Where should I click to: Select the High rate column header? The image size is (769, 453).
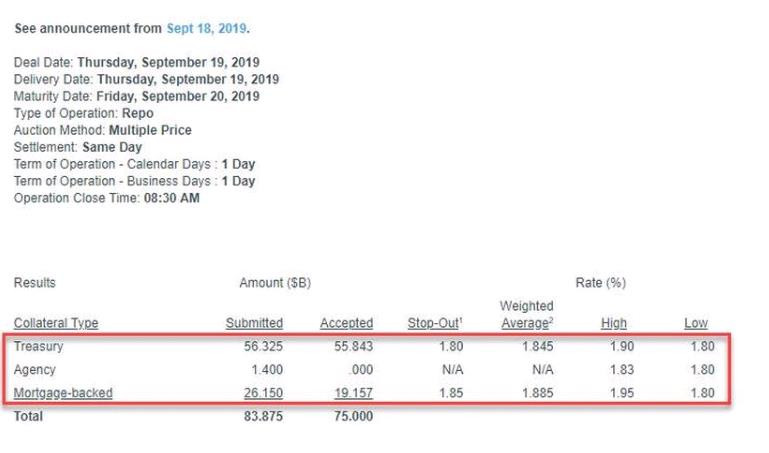(x=613, y=323)
